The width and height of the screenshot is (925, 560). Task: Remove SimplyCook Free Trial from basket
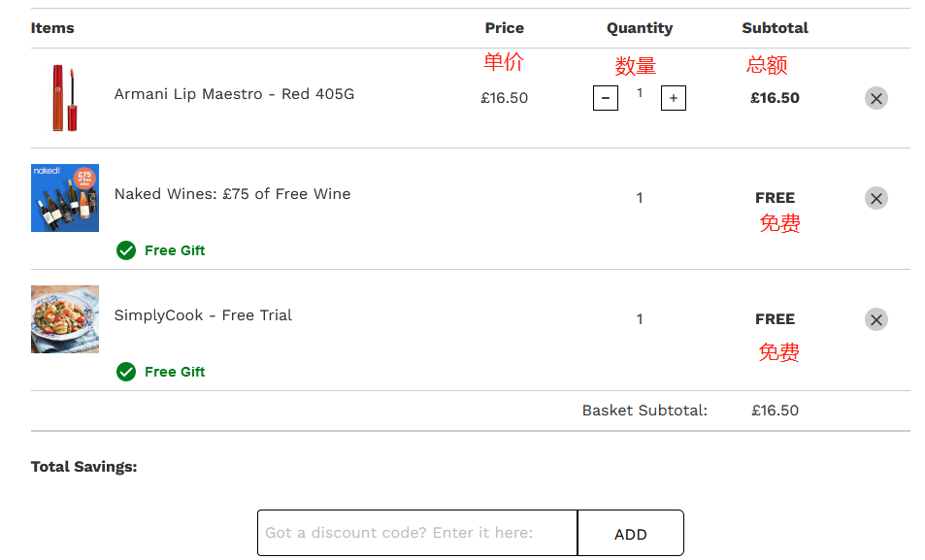coord(876,320)
